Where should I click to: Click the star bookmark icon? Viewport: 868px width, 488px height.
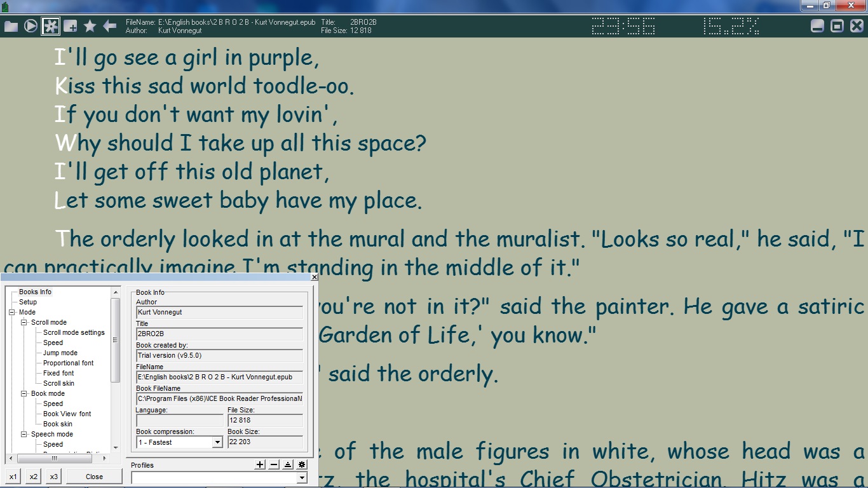pos(90,26)
